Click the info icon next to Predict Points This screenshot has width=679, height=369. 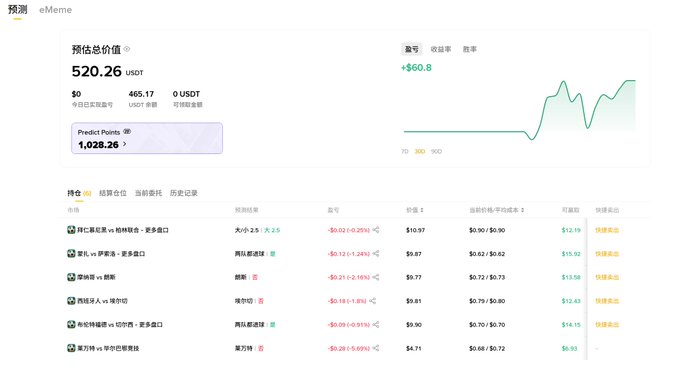[127, 131]
